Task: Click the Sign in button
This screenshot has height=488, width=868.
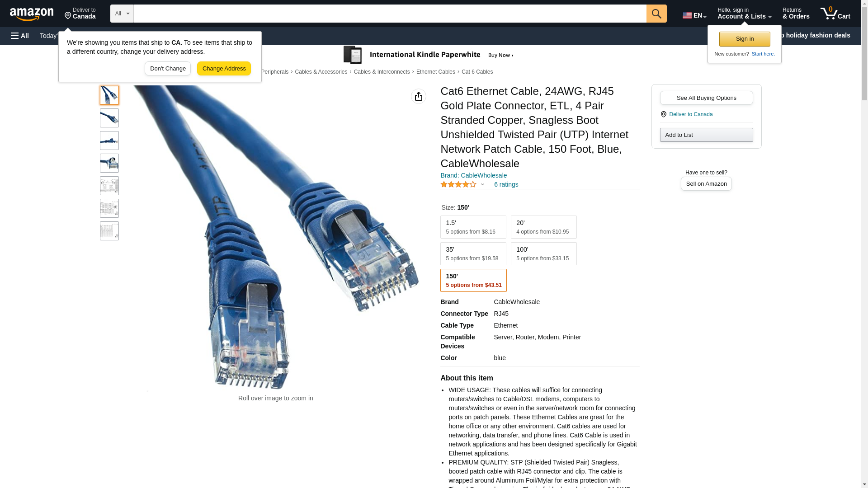Action: (745, 39)
